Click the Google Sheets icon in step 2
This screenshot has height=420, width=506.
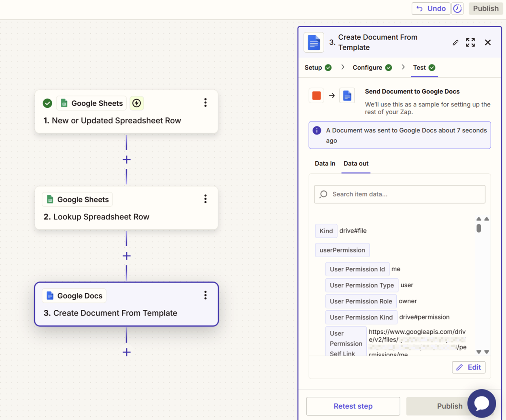(x=50, y=199)
